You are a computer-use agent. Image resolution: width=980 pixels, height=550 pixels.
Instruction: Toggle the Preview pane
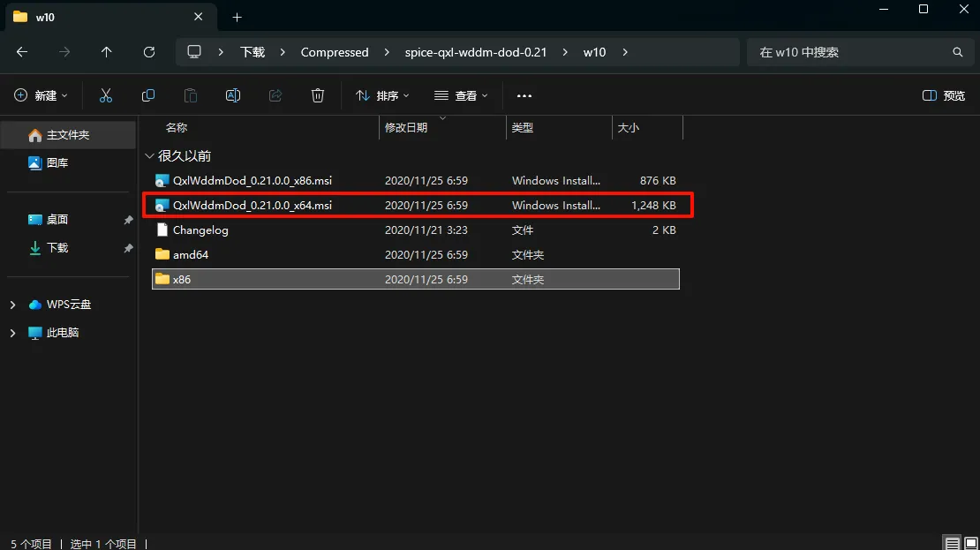(x=944, y=95)
